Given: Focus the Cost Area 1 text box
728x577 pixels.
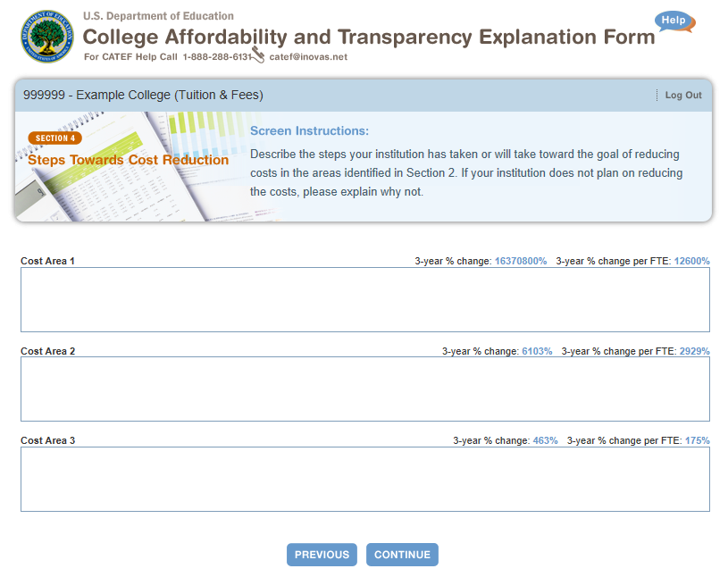Looking at the screenshot, I should coord(364,300).
